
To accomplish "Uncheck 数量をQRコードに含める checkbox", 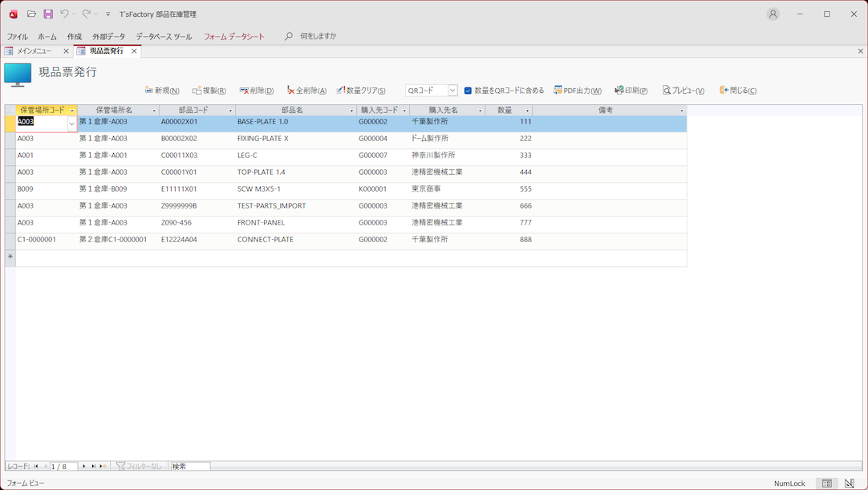I will [x=468, y=91].
